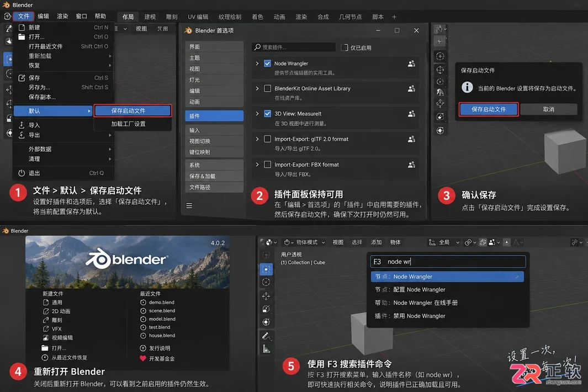Select the box select tool in bottom viewport
Screen dimensions: 588x392
coord(266,269)
